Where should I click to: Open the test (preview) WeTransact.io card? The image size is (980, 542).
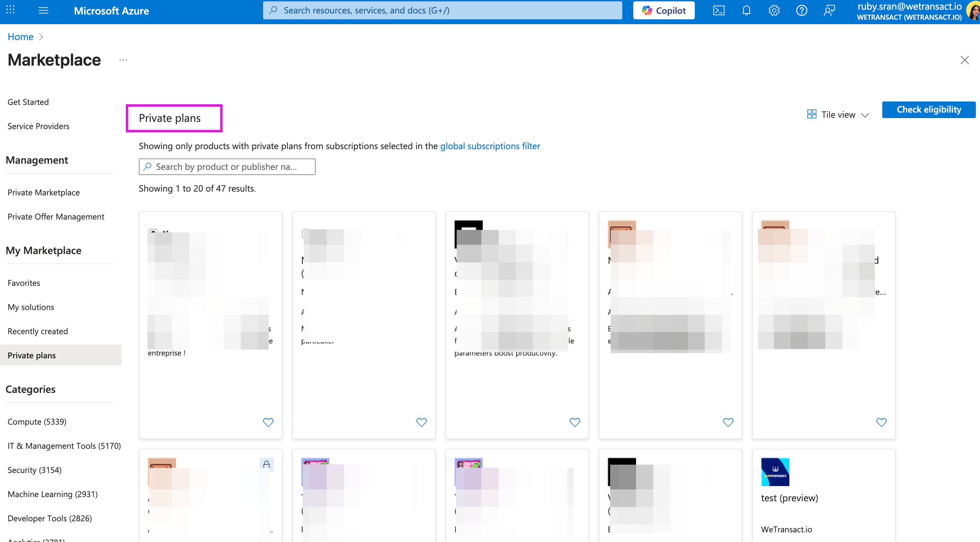824,496
